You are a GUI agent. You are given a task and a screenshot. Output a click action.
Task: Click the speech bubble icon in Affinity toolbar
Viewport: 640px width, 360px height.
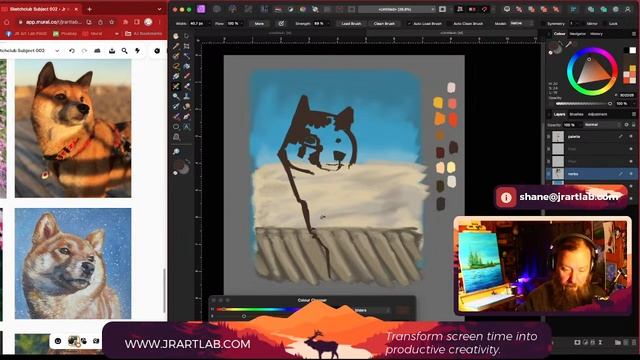point(507,9)
